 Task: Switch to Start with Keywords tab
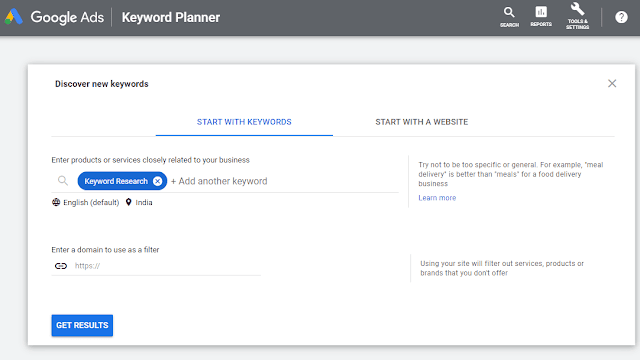click(x=244, y=122)
